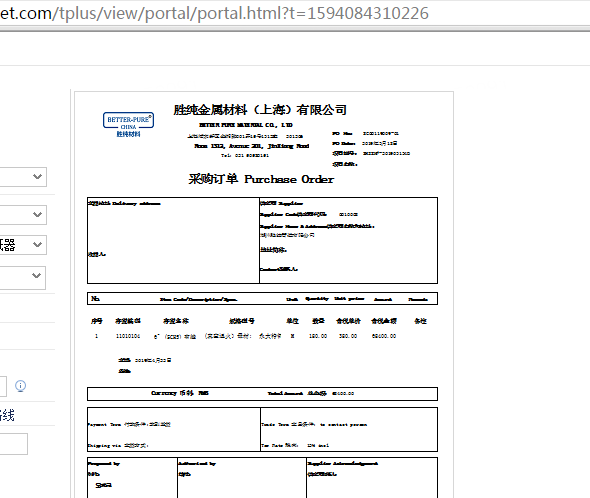Click the 备注 column header
This screenshot has width=590, height=498.
tap(420, 321)
